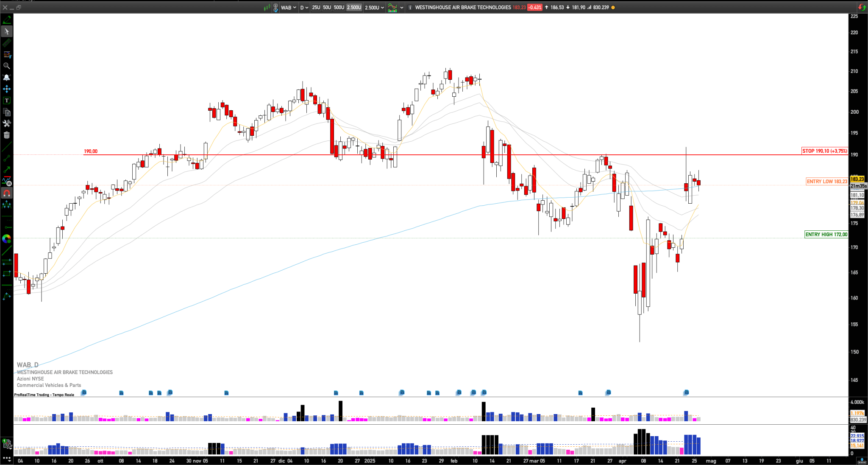Toggle the candlestick chart style icon

pyautogui.click(x=267, y=7)
